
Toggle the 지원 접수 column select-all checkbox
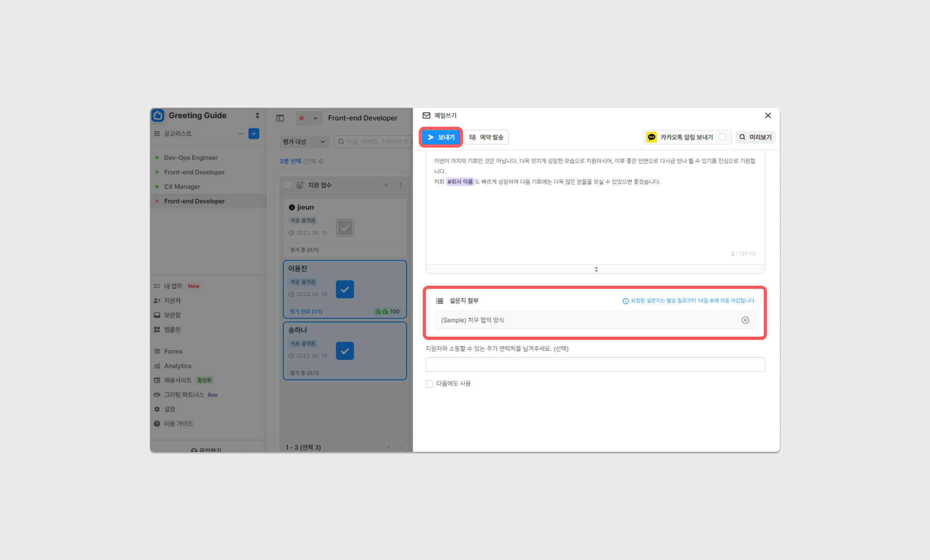(x=287, y=185)
